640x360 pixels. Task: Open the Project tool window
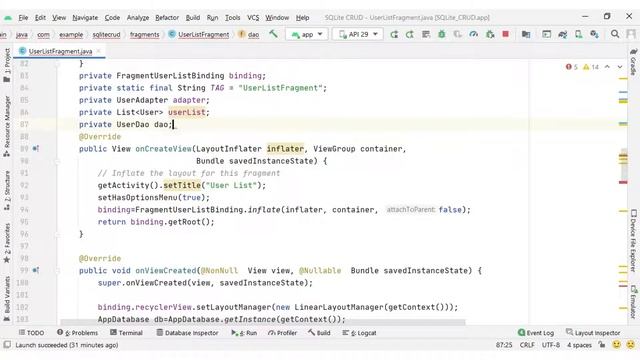pos(7,64)
